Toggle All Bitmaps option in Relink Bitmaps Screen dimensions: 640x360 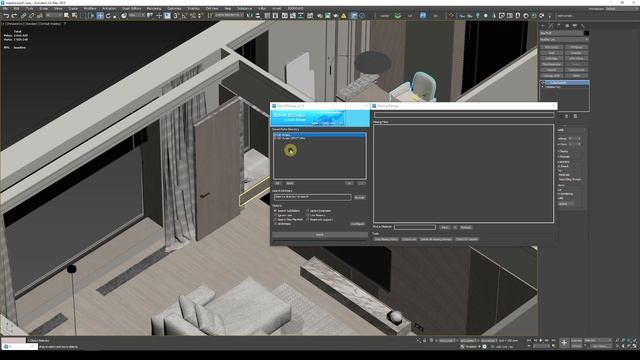275,224
